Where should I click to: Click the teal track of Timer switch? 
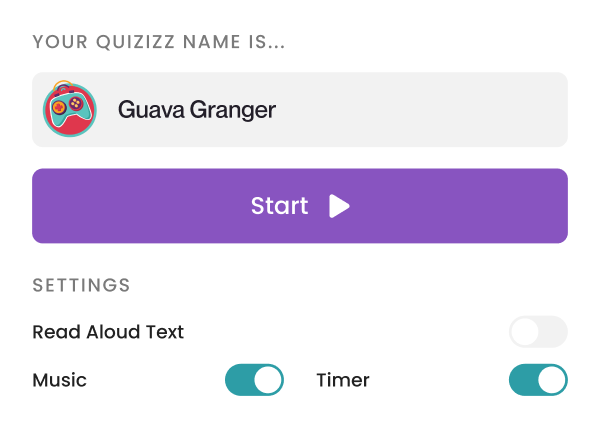coord(523,380)
